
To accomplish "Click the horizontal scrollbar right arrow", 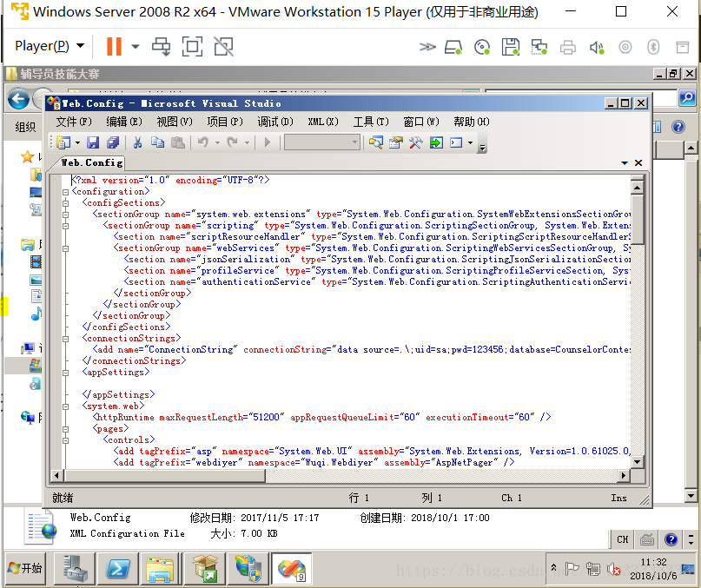I will [x=624, y=476].
